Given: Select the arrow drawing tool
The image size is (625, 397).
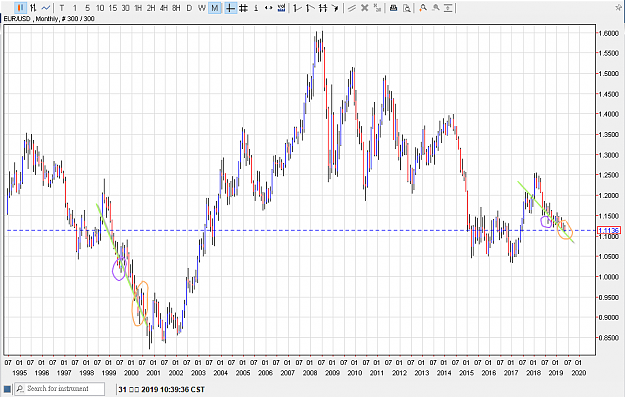Looking at the screenshot, I should [336, 8].
